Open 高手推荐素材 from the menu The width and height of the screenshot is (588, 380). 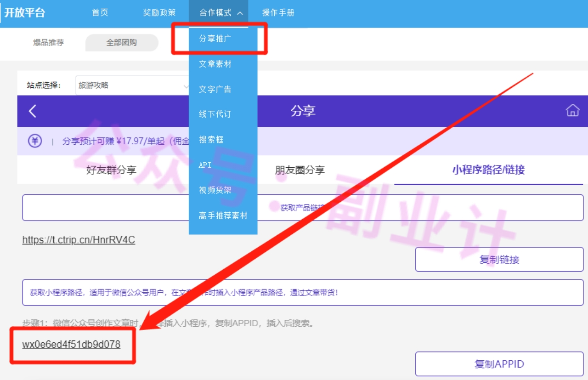pyautogui.click(x=223, y=215)
